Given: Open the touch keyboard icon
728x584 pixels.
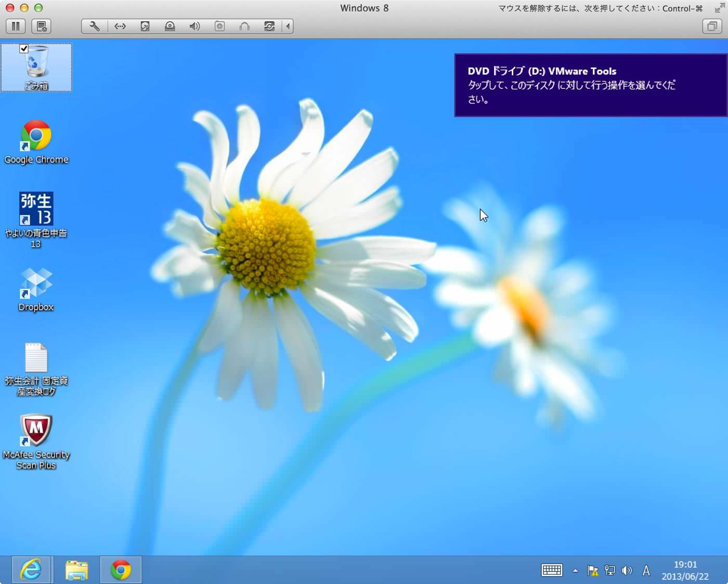Looking at the screenshot, I should [552, 570].
